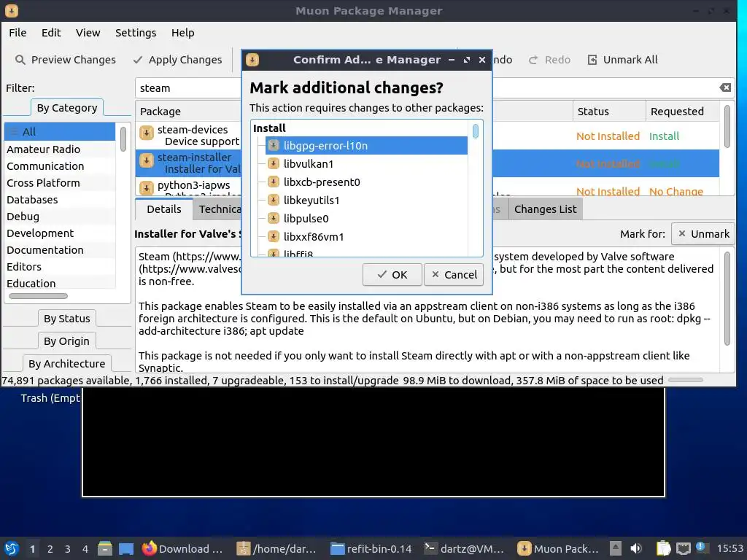Click the Redo toolbar button
Viewport: 747px width, 560px height.
549,60
